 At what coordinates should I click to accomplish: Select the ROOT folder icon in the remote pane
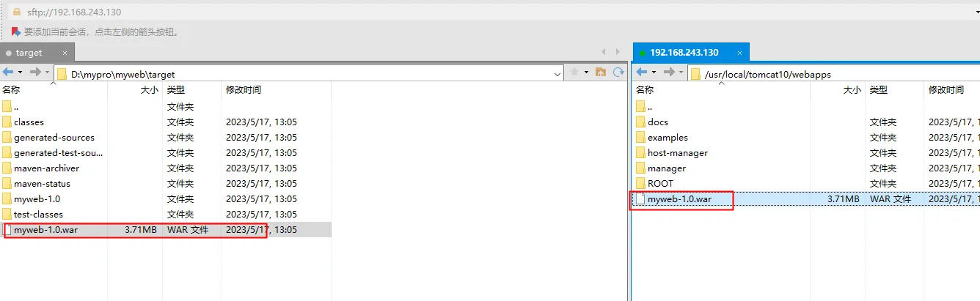[641, 184]
